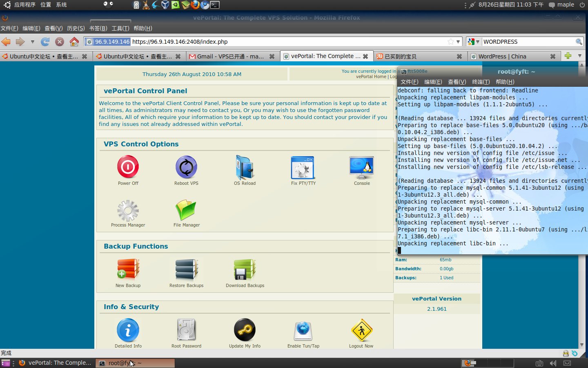Click the Enable Tun/Tap icon
Viewport: 588px width, 368px height.
pyautogui.click(x=303, y=331)
